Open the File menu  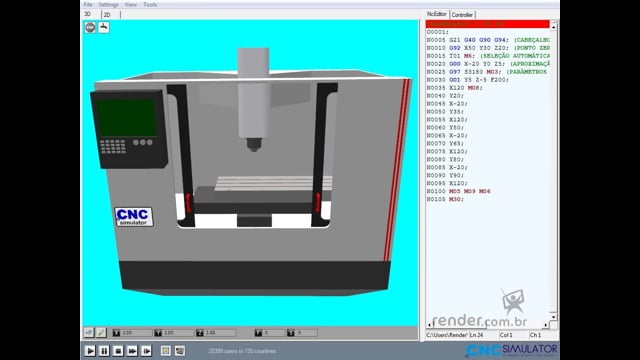88,4
